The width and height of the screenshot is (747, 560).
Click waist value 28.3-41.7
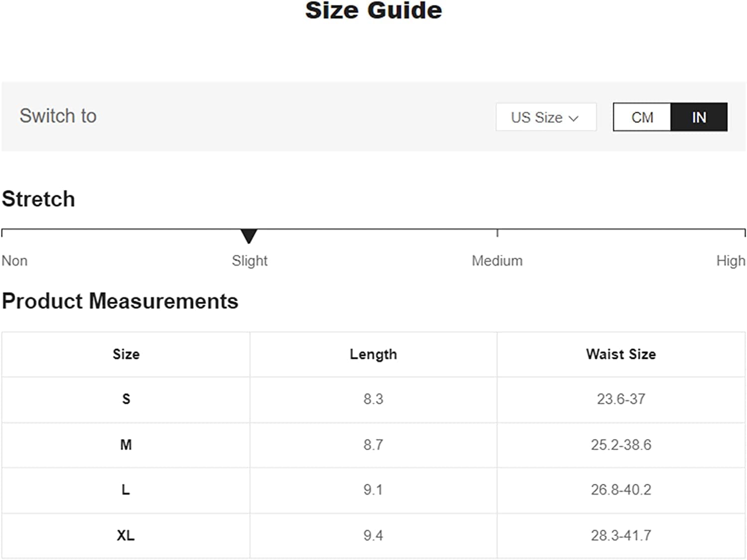coord(621,536)
